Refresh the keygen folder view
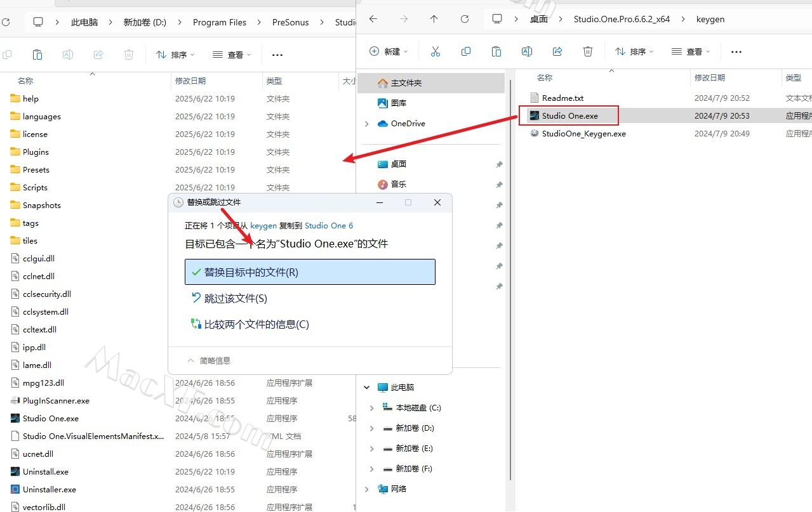Viewport: 812px width, 512px height. tap(465, 19)
